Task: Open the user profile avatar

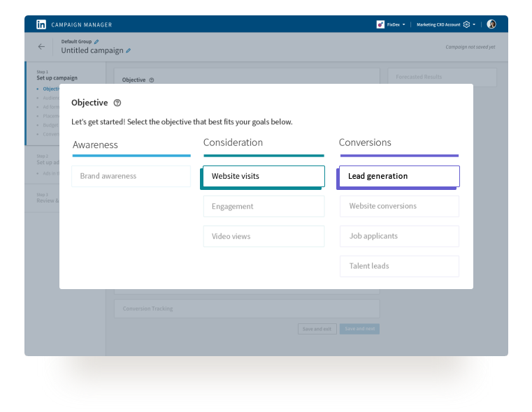Action: click(491, 24)
